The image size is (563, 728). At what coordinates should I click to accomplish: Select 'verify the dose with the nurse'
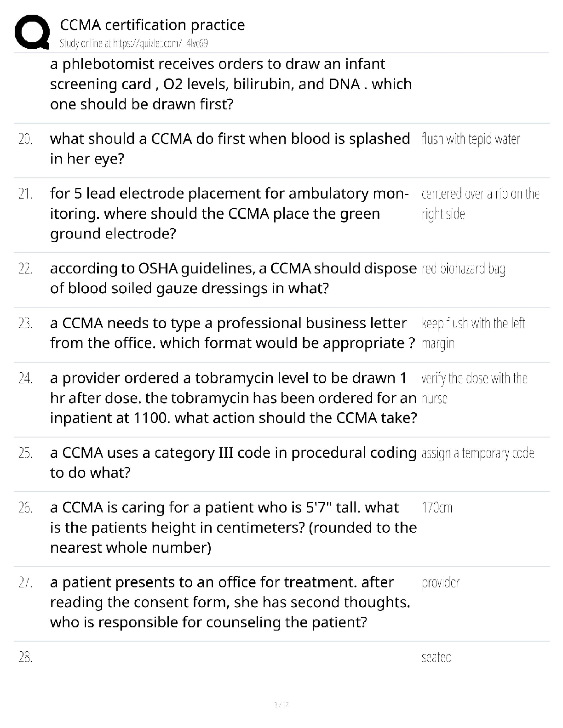click(474, 388)
